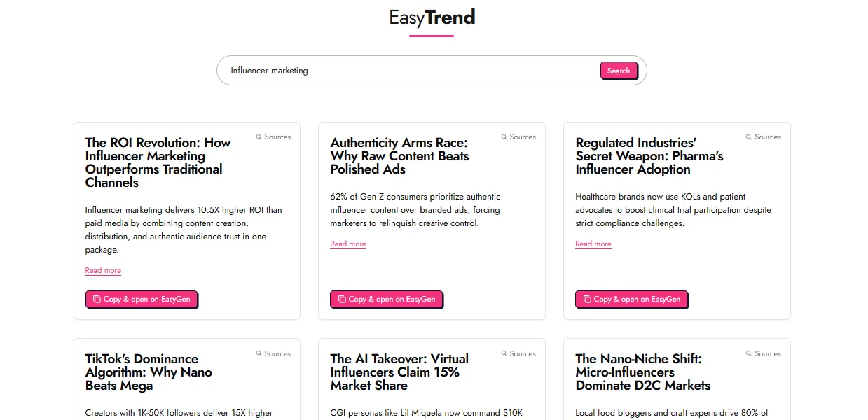Click TikTok's Dominance Algorithm card title
868x420 pixels.
point(149,372)
